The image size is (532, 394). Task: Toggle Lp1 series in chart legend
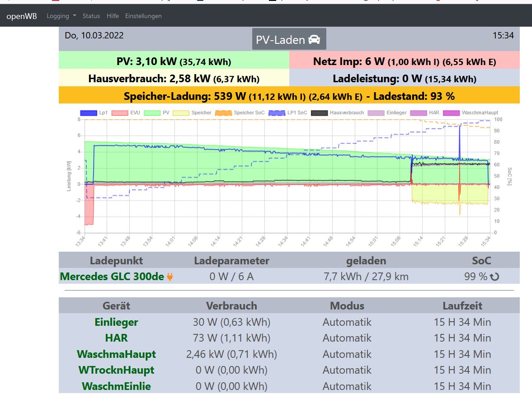94,113
